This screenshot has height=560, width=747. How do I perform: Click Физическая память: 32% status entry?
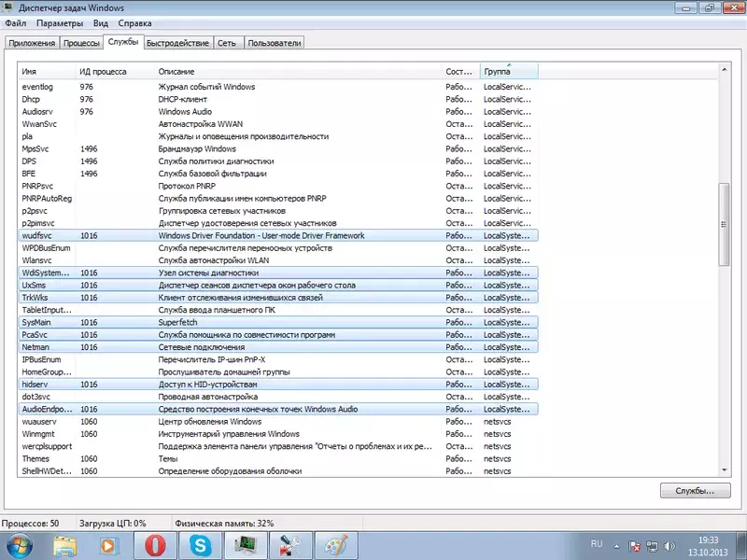[x=224, y=523]
